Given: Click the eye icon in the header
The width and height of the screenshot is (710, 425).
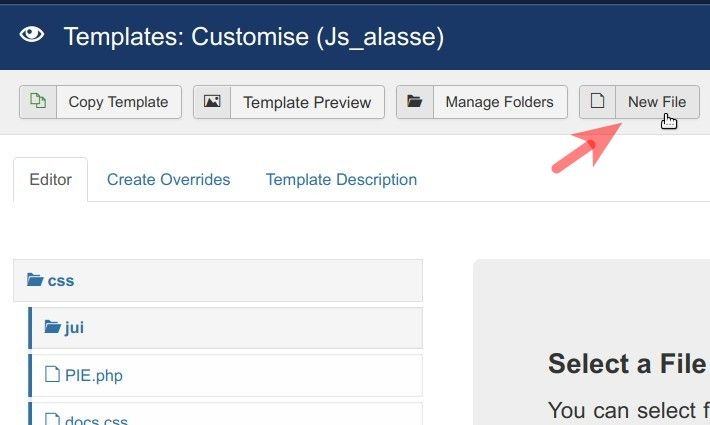Looking at the screenshot, I should click(x=33, y=36).
